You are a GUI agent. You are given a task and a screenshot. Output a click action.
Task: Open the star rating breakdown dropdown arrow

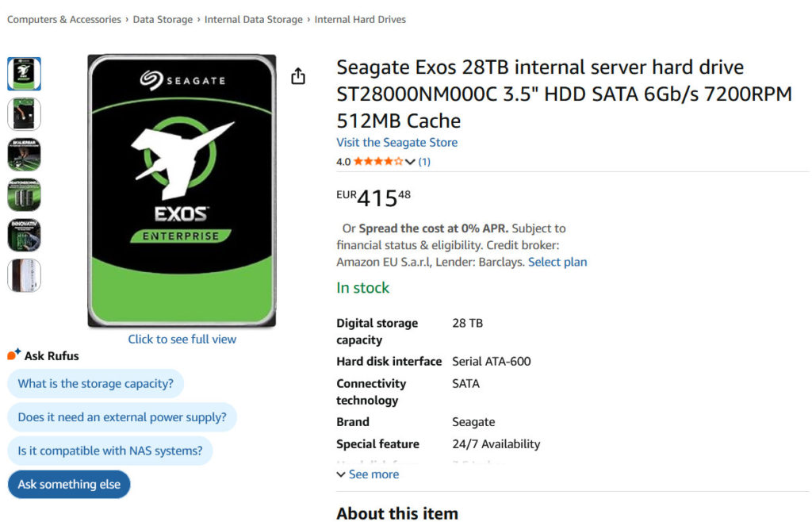click(x=410, y=162)
